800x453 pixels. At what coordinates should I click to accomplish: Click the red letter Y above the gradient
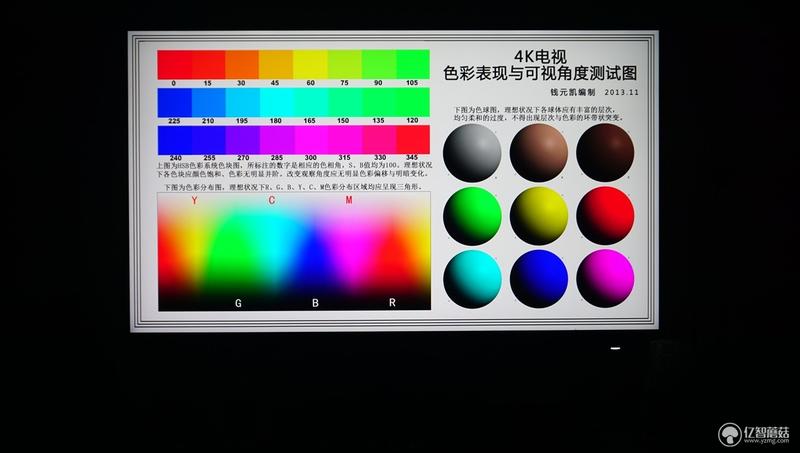pyautogui.click(x=194, y=200)
